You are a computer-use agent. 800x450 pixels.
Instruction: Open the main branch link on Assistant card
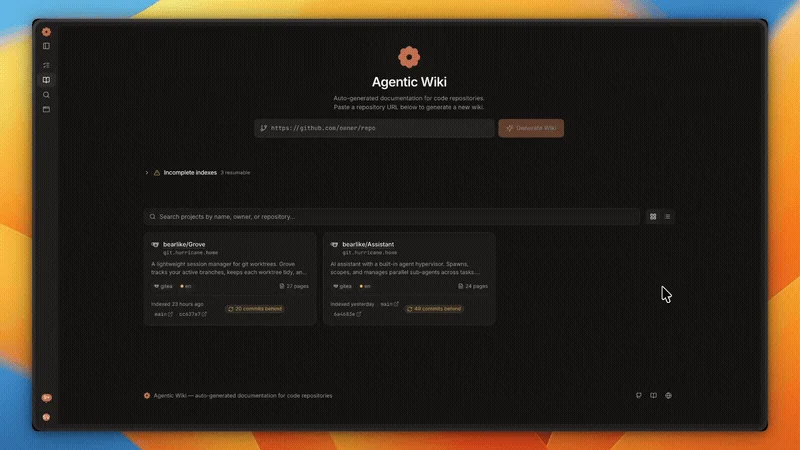pos(389,304)
